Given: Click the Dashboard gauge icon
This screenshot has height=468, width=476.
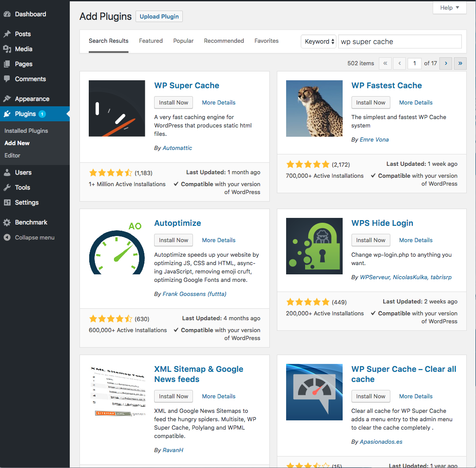Looking at the screenshot, I should point(7,14).
